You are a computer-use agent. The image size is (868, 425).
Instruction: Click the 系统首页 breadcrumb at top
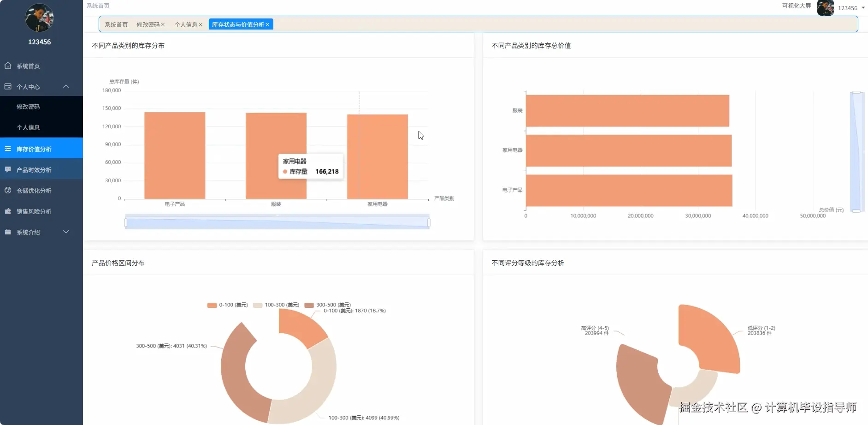(x=98, y=6)
